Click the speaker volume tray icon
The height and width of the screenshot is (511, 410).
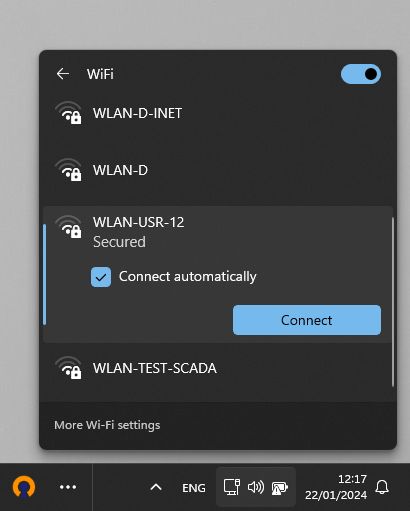point(256,487)
